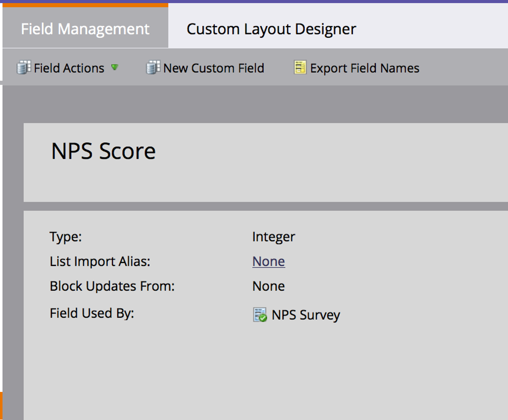Select the NPS Score field title
Screen dimensions: 508x420
click(x=103, y=151)
